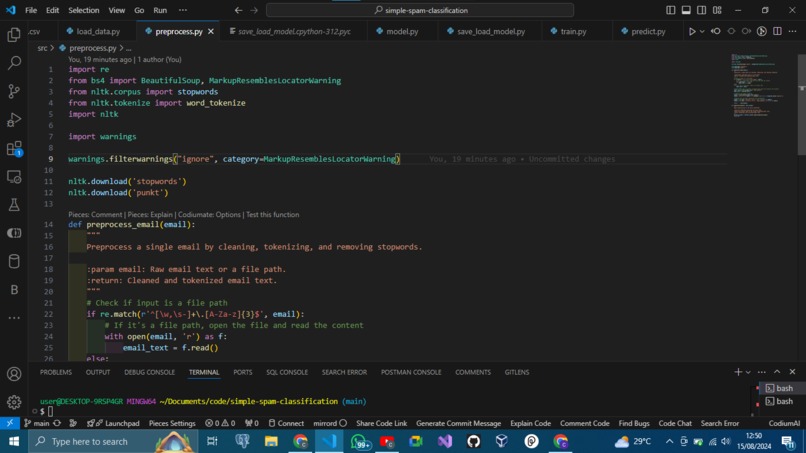Click preprocess.py in the breadcrumb

pyautogui.click(x=93, y=48)
